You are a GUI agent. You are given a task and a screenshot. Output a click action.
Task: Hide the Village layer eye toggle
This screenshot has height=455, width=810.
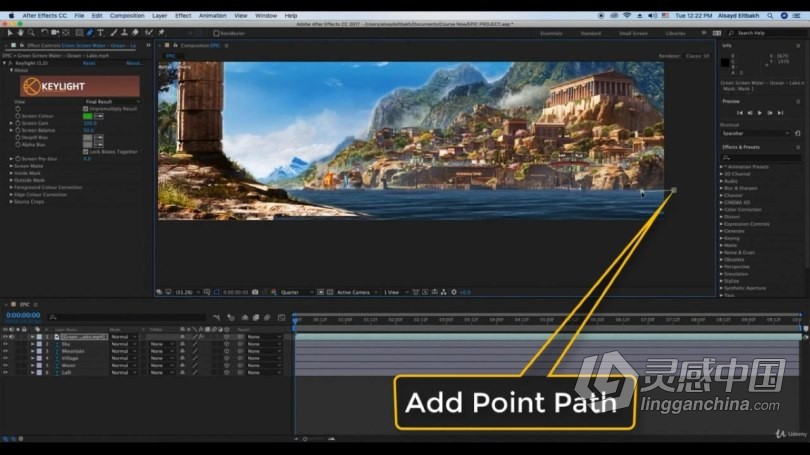pos(5,358)
